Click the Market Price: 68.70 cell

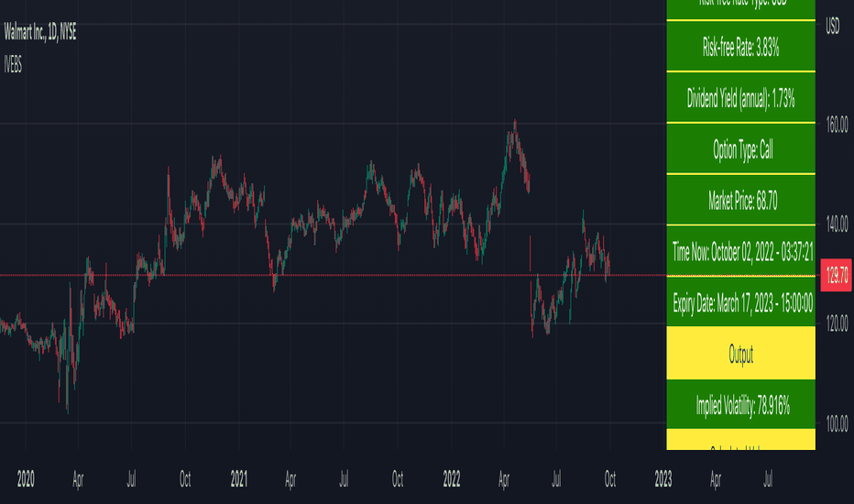click(740, 200)
